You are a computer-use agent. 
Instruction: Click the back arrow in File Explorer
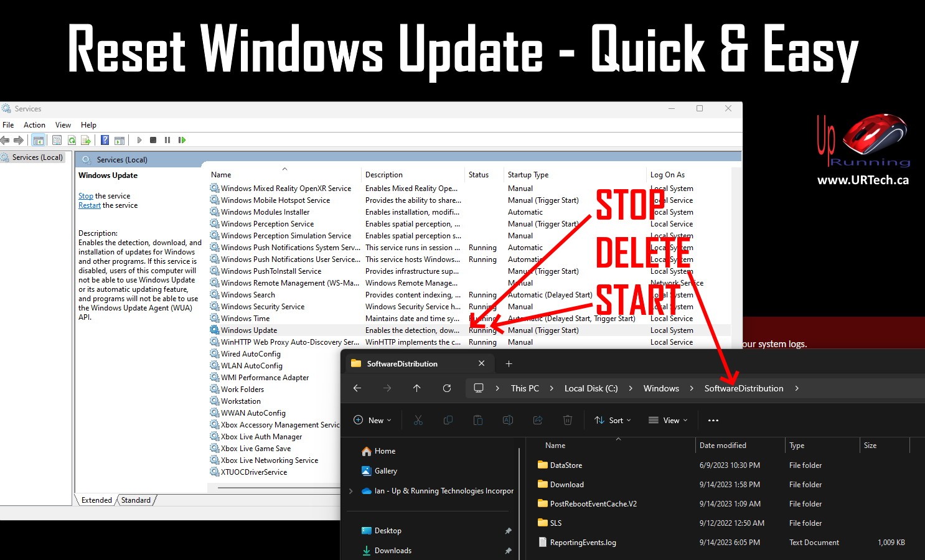[x=357, y=388]
